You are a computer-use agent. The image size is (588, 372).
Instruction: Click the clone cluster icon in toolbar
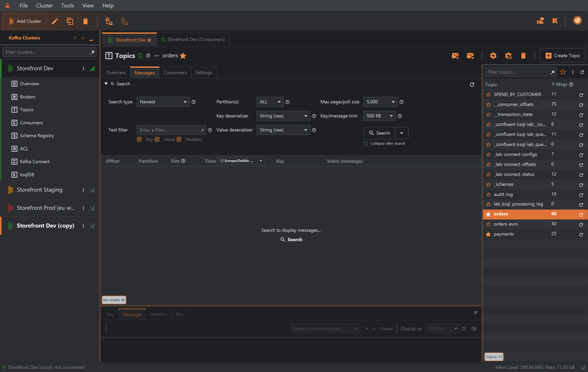click(x=70, y=21)
